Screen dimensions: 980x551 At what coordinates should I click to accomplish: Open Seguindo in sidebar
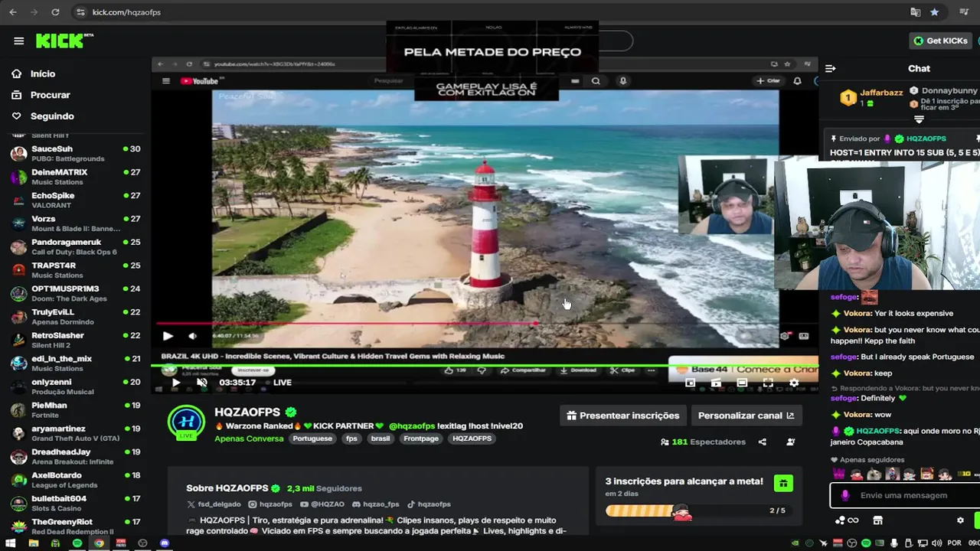(x=52, y=116)
